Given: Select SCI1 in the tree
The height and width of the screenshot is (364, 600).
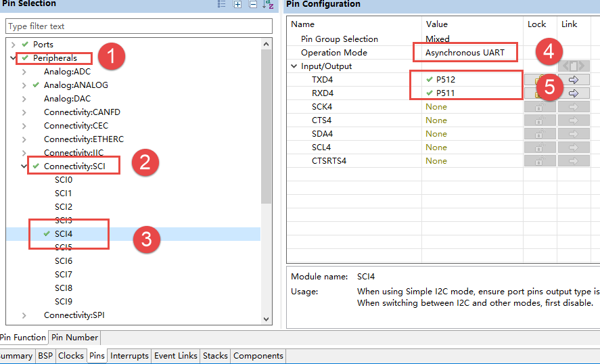Looking at the screenshot, I should click(x=64, y=194).
